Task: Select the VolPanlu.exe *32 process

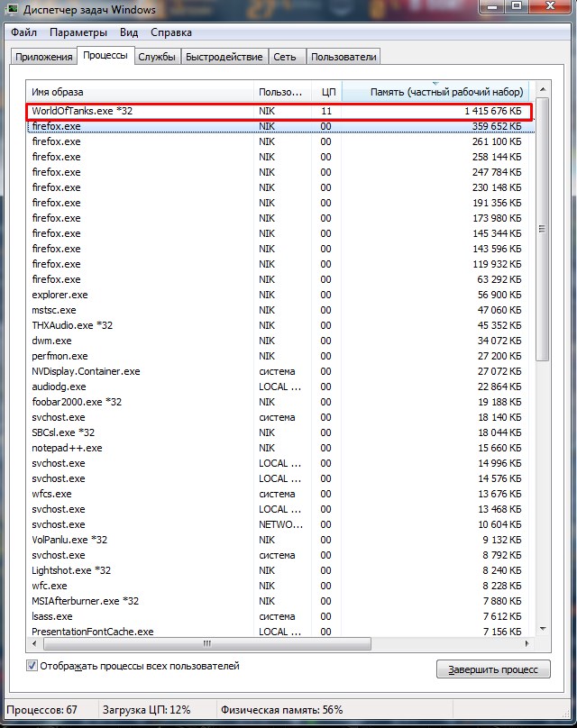Action: click(279, 540)
